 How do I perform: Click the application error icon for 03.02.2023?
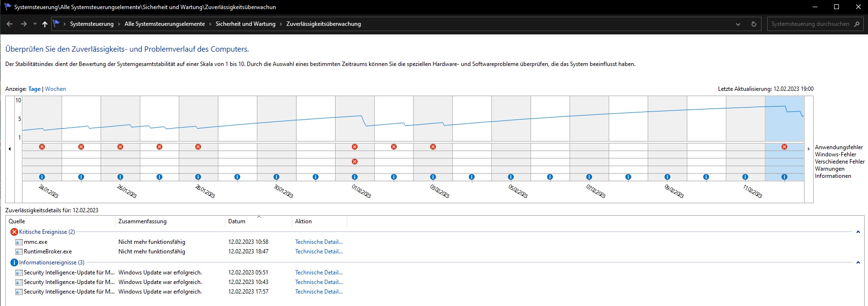(x=433, y=147)
